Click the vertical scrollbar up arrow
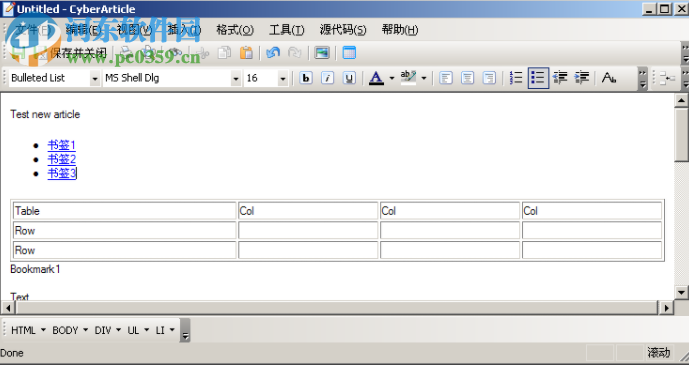 coord(681,101)
